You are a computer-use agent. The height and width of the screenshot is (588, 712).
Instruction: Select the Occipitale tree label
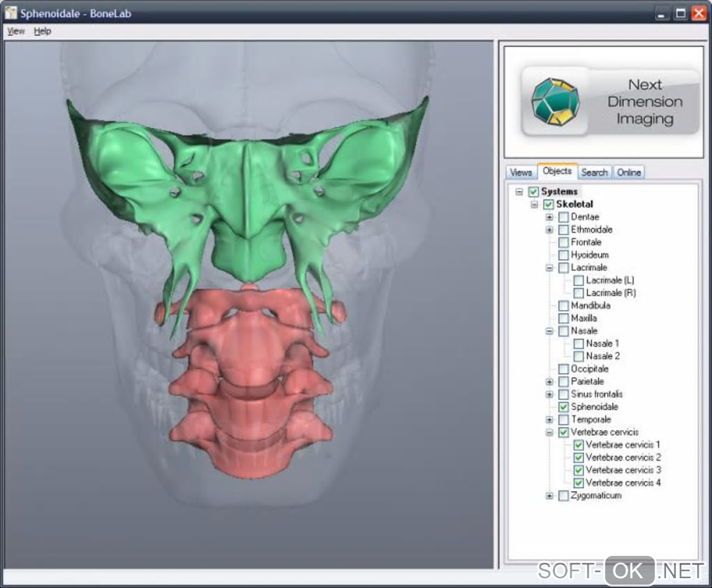(x=589, y=369)
